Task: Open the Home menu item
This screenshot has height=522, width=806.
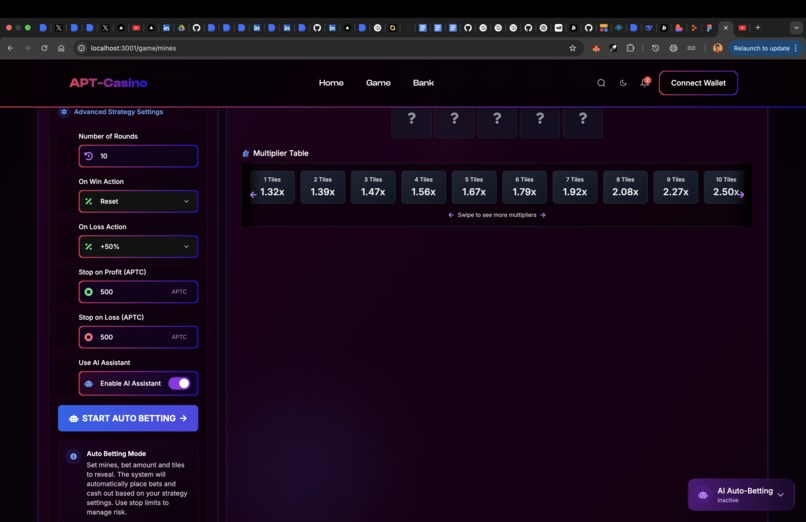Action: 331,83
